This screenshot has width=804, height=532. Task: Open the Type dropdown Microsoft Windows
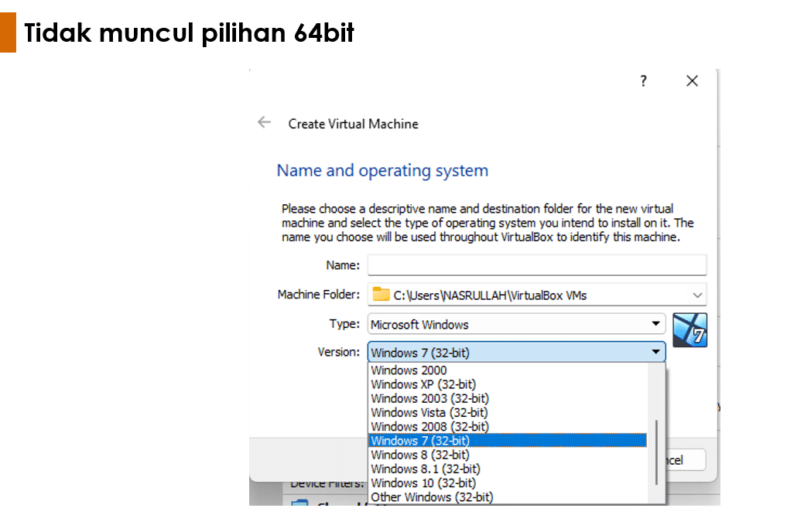tap(516, 324)
